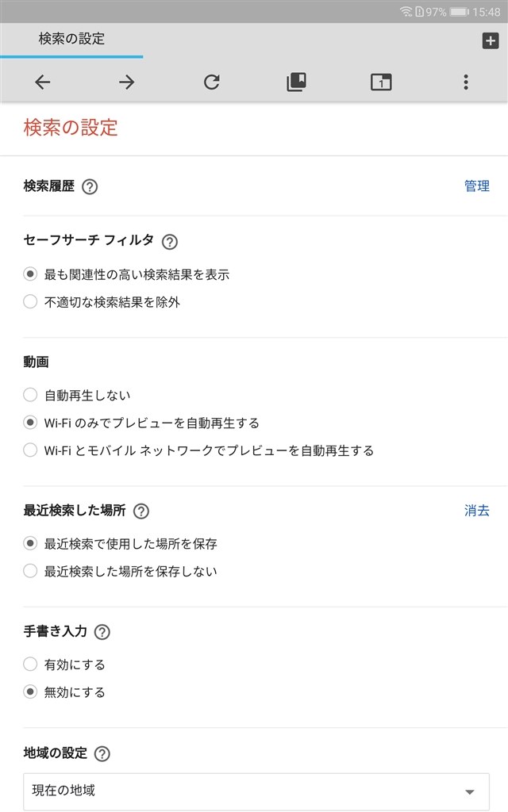Viewport: 508px width, 812px height.
Task: Open help icon for セーフサーチ フィルタ
Action: [170, 242]
